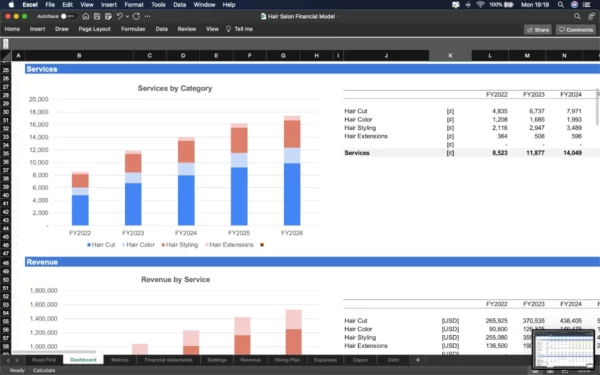Click the Tell me lightbulb icon
This screenshot has width=600, height=375.
[228, 29]
